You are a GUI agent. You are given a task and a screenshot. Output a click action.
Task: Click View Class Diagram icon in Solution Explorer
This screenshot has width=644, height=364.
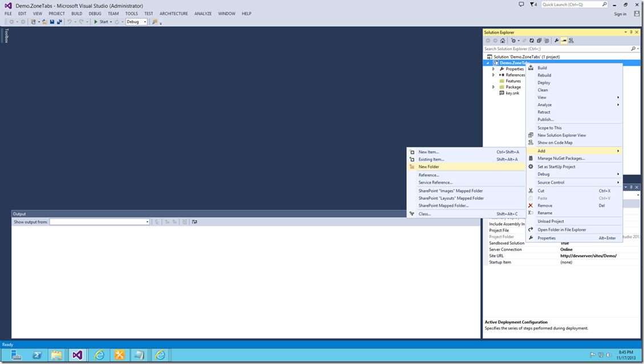571,41
